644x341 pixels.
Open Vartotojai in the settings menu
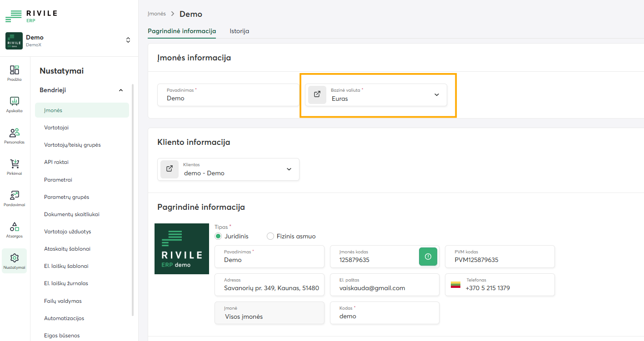[x=56, y=128]
